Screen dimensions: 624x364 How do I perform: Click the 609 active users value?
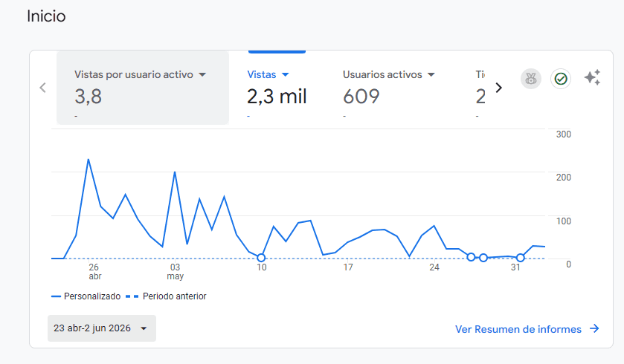point(361,97)
